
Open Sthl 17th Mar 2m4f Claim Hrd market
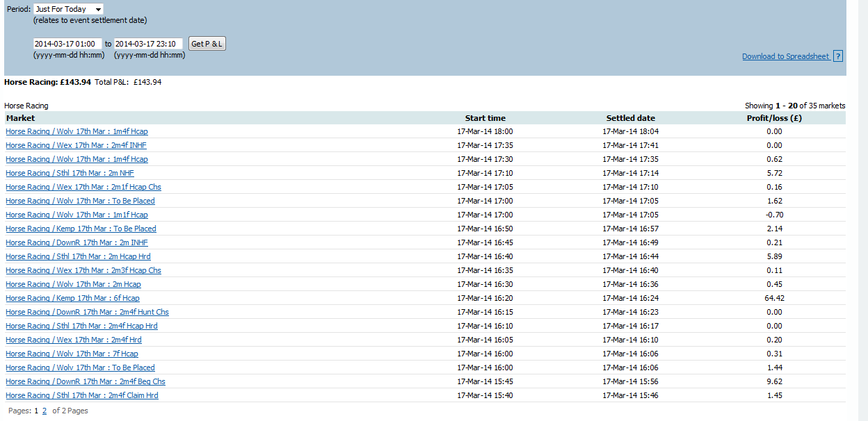82,395
